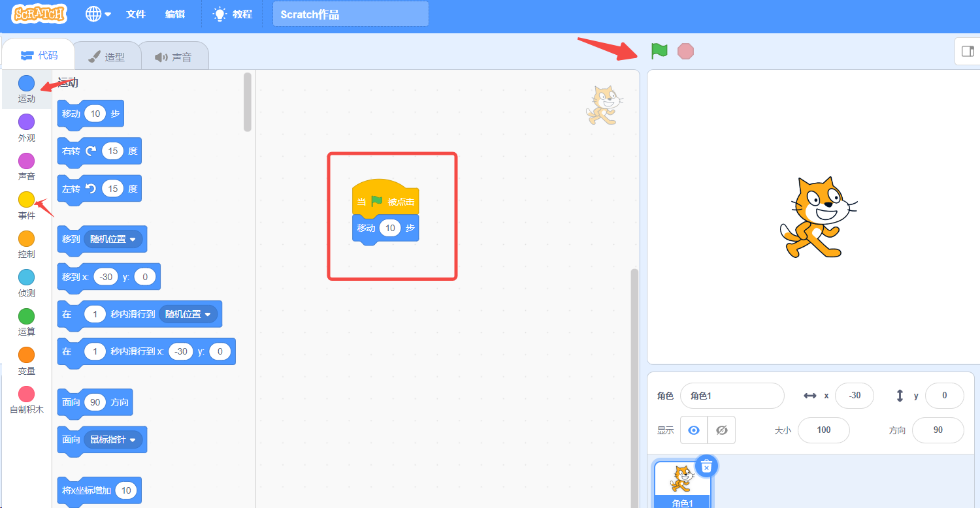Image resolution: width=980 pixels, height=508 pixels.
Task: Click the 当 flag 被点击 script block
Action: 385,198
